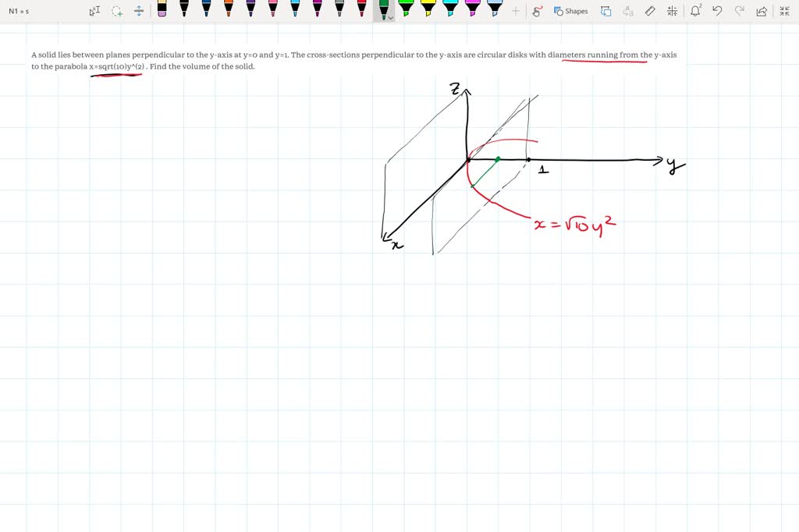Expand the Shapes menu
This screenshot has height=532, width=799.
572,11
